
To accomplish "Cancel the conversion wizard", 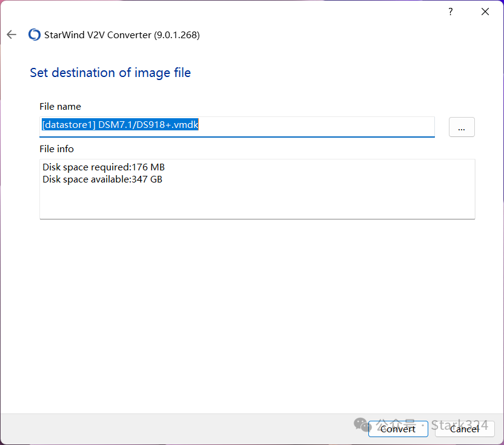I will [x=465, y=429].
